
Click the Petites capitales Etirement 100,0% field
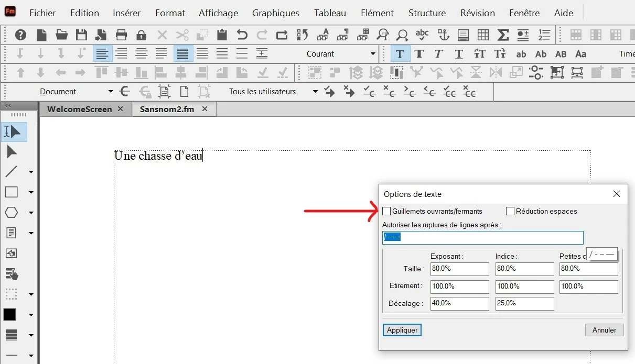tap(589, 286)
